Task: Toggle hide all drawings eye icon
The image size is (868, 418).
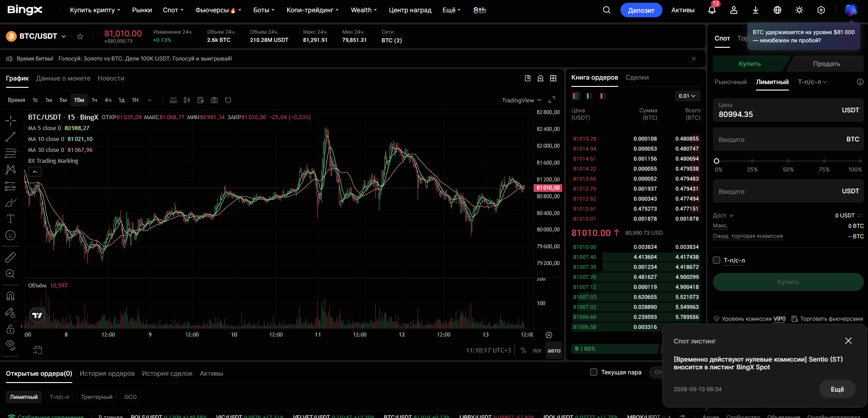Action: click(x=10, y=344)
